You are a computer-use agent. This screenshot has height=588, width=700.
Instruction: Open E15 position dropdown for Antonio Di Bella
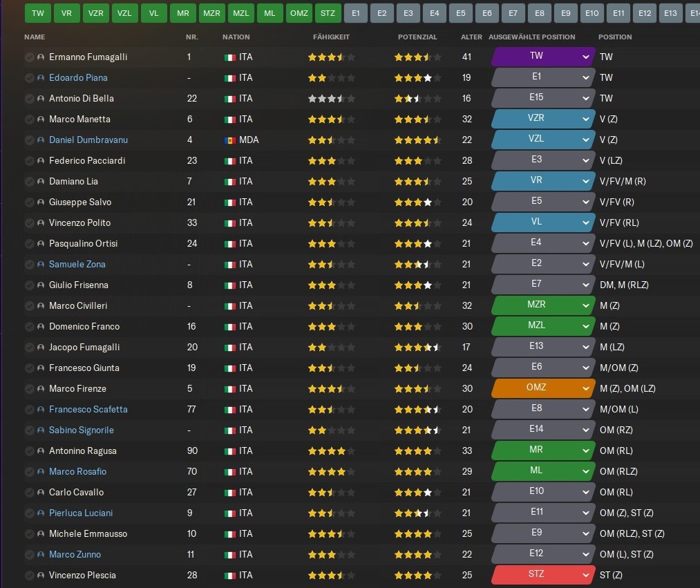click(543, 98)
